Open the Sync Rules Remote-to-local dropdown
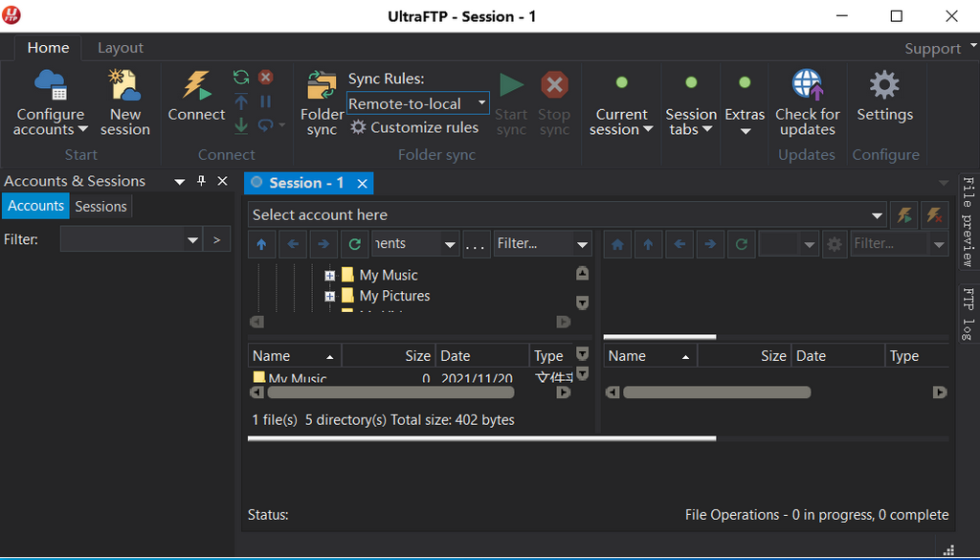This screenshot has width=980, height=560. [x=482, y=102]
